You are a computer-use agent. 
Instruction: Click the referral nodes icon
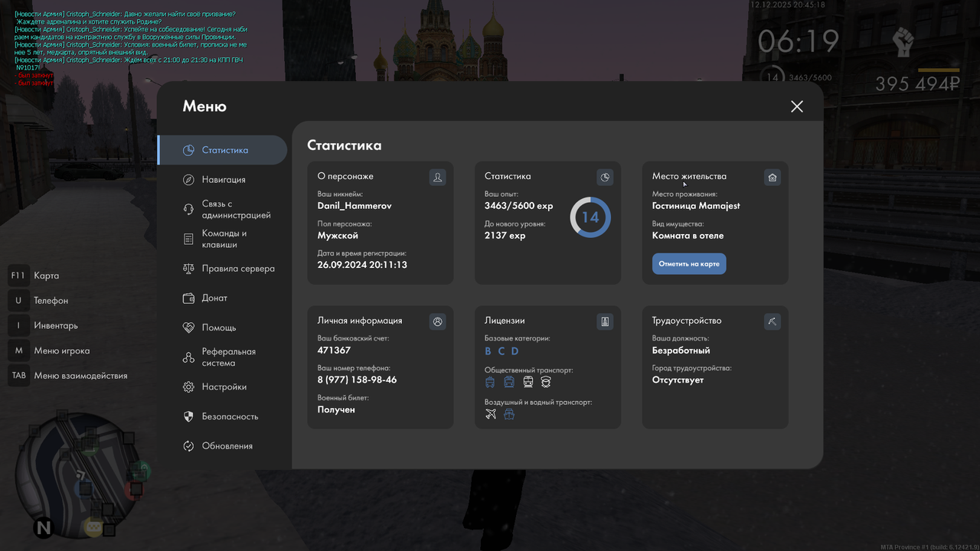[188, 357]
